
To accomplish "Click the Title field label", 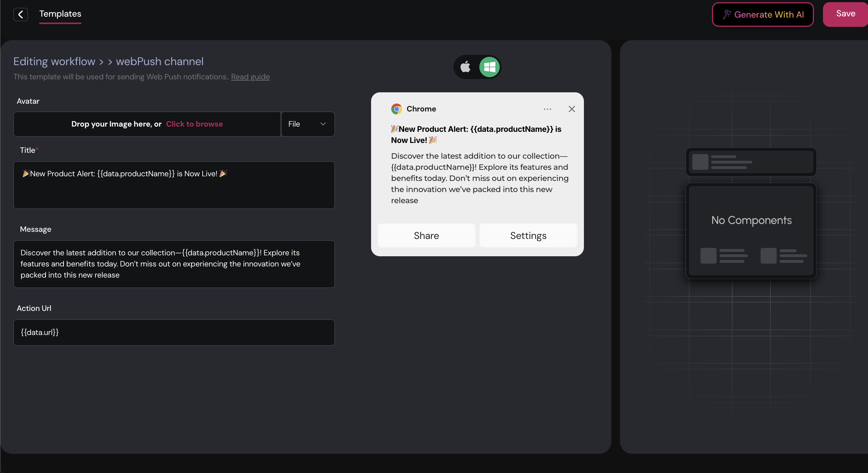I will click(28, 150).
